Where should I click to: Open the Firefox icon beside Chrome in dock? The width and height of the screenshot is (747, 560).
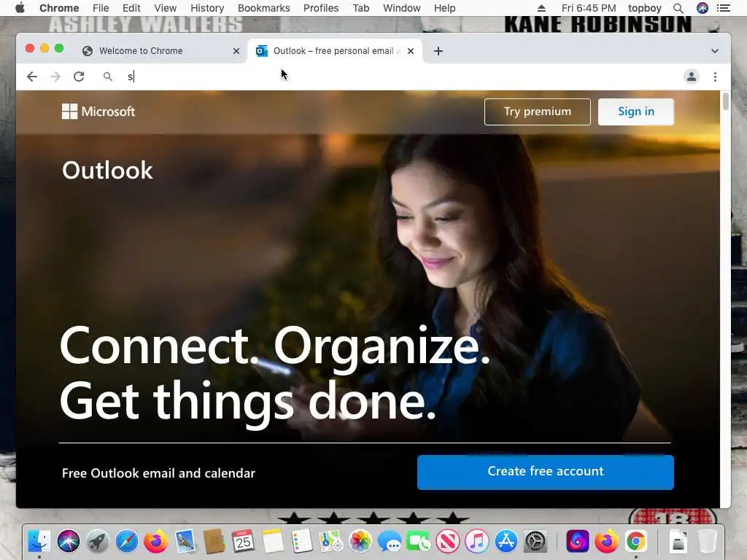tap(606, 542)
